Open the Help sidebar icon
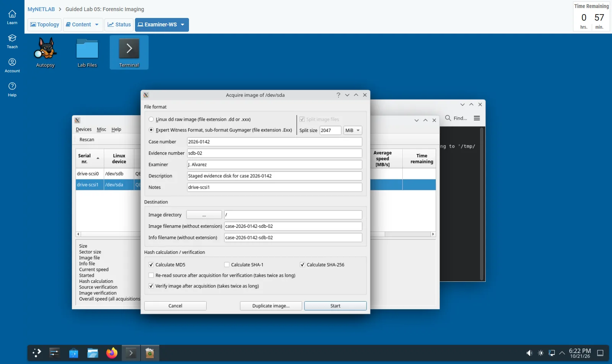This screenshot has width=612, height=364. (x=12, y=89)
